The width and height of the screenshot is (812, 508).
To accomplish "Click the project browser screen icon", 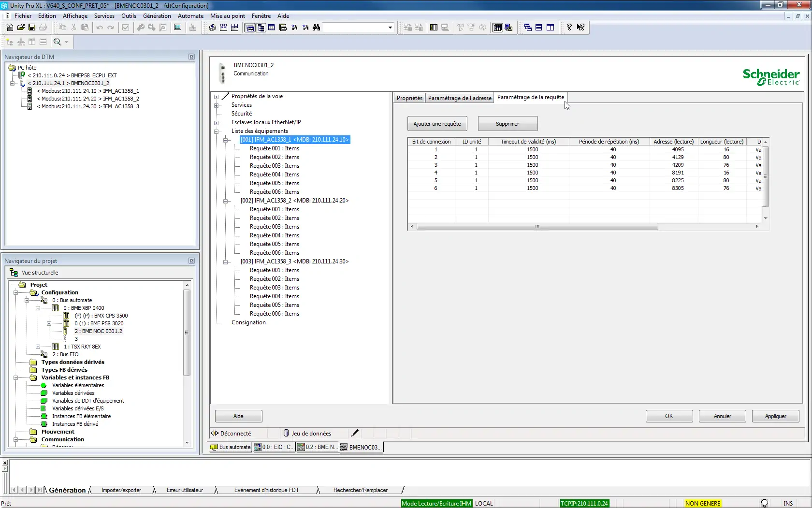I will (178, 28).
